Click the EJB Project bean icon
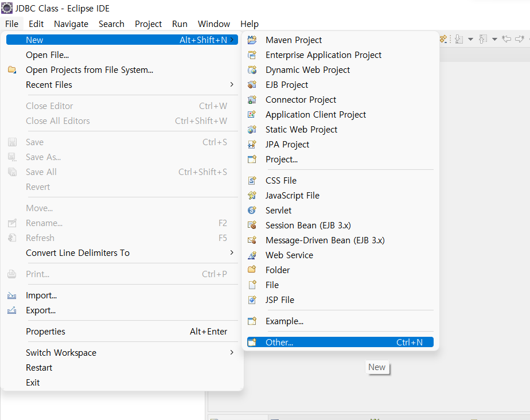The width and height of the screenshot is (530, 420). (x=252, y=84)
